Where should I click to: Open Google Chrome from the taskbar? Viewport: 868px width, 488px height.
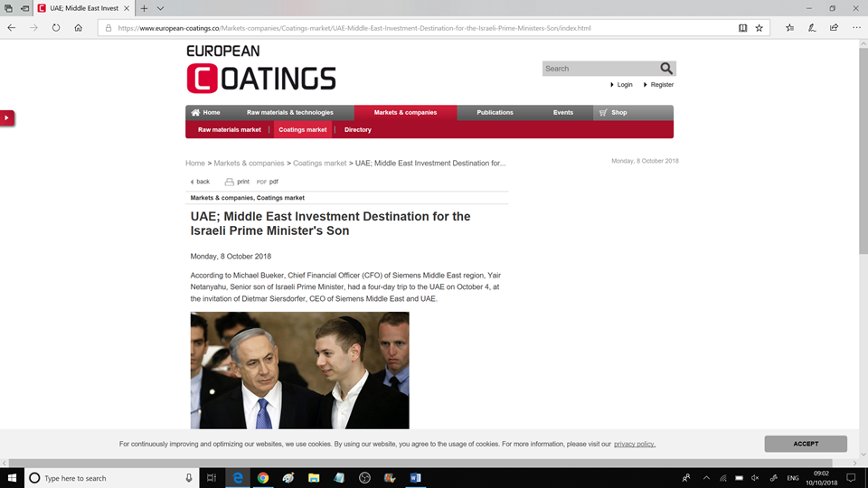pos(263,478)
